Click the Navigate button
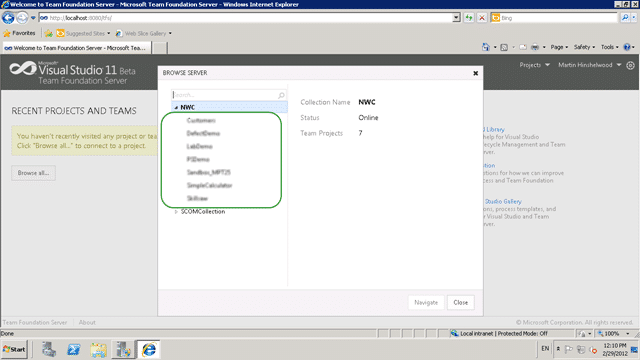Screen dimensions: 640x360 pyautogui.click(x=426, y=302)
